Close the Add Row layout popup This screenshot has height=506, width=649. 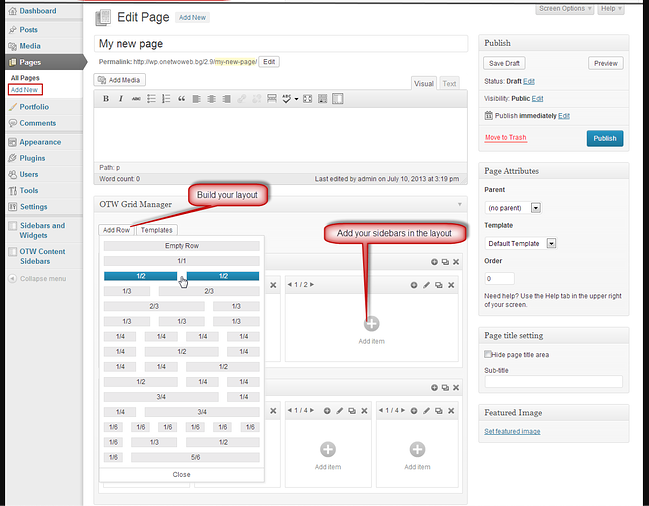(x=181, y=475)
